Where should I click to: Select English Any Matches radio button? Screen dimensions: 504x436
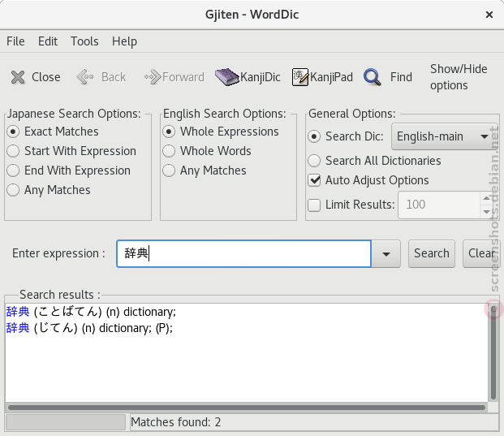tap(169, 171)
